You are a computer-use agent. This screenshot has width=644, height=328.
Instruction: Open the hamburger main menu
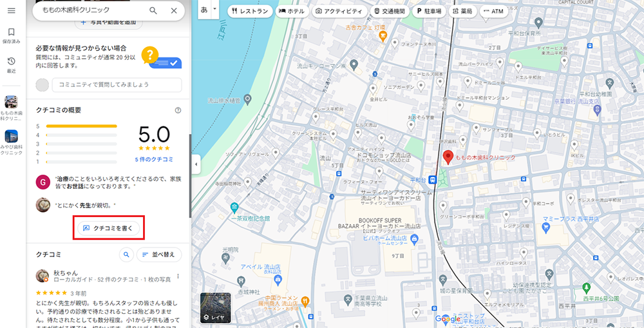(x=11, y=10)
